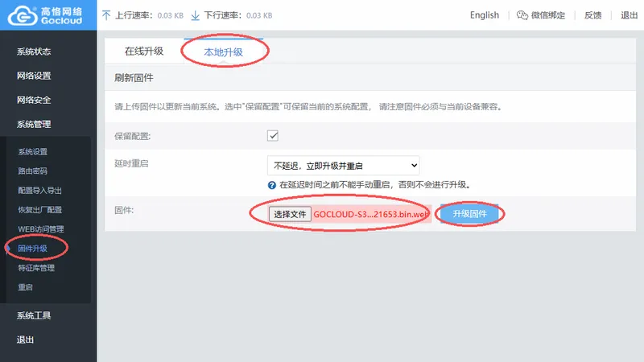Select WEB访问管理 submenu item

pyautogui.click(x=41, y=229)
